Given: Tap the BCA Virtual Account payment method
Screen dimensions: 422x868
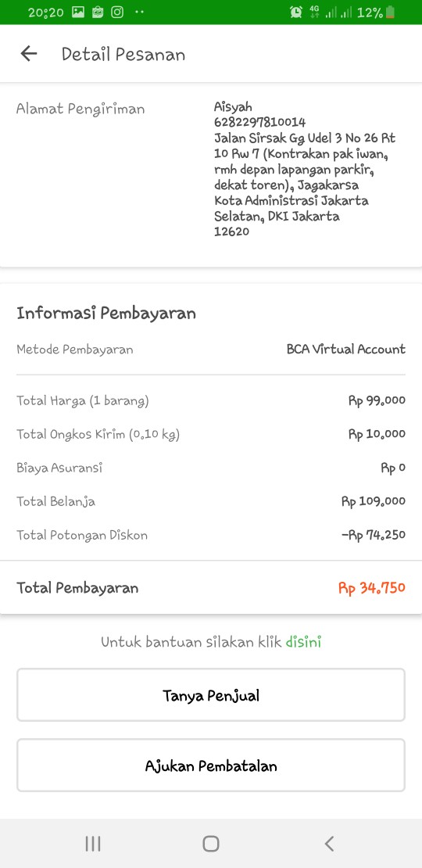Looking at the screenshot, I should pos(345,350).
